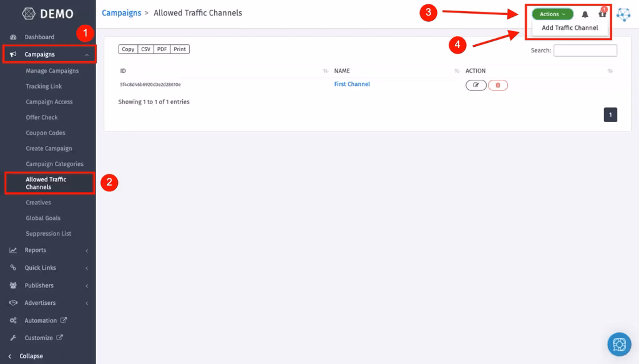Collapse the Campaigns menu chevron
Screen dimensions: 639x364
pos(87,55)
